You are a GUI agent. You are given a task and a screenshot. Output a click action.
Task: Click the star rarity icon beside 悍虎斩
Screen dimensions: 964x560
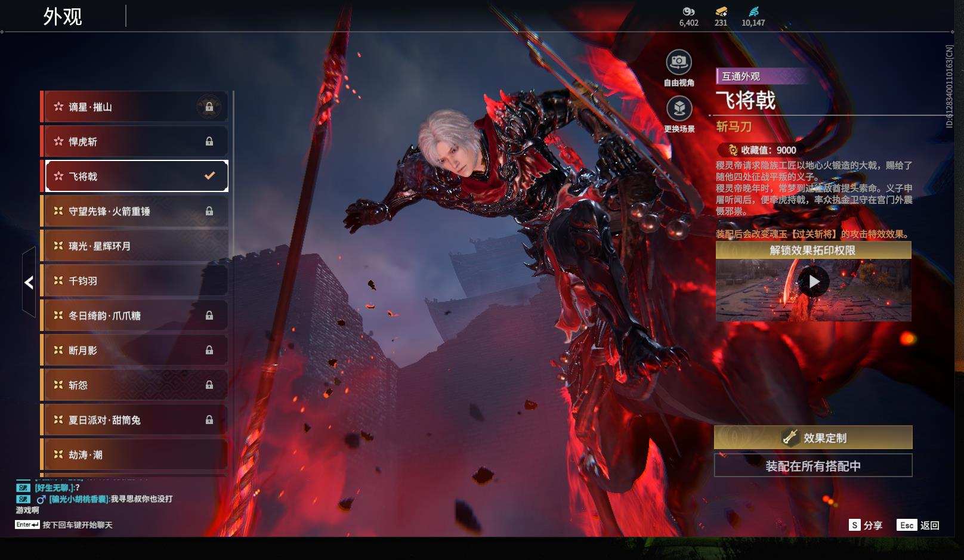tap(58, 141)
